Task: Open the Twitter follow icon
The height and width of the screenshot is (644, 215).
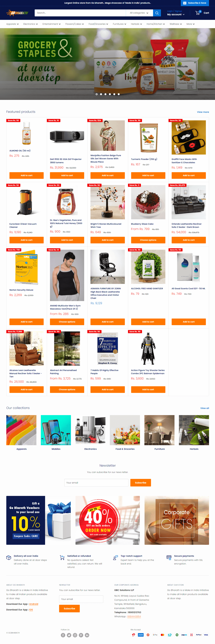Action: 69,635
